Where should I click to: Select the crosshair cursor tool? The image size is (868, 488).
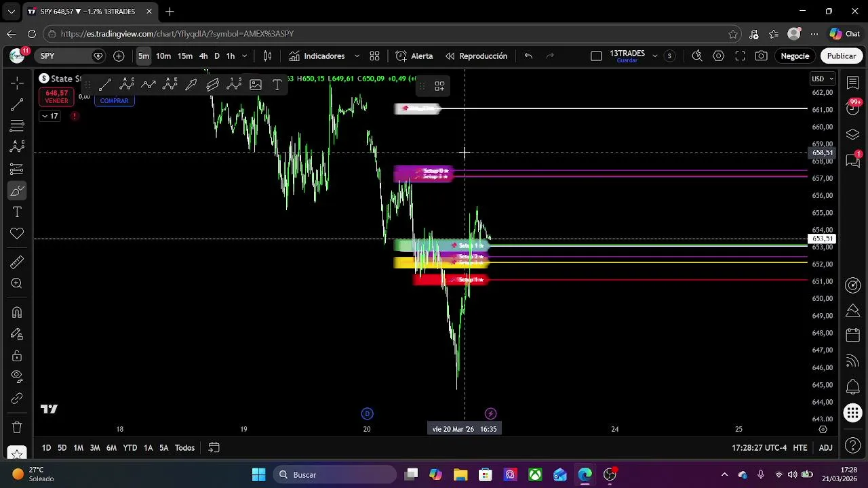(x=17, y=83)
